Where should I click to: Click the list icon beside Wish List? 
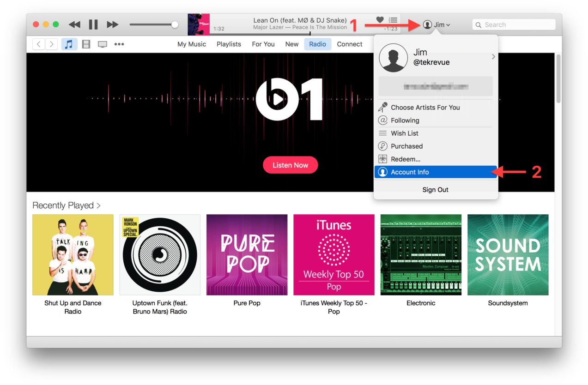coord(382,133)
